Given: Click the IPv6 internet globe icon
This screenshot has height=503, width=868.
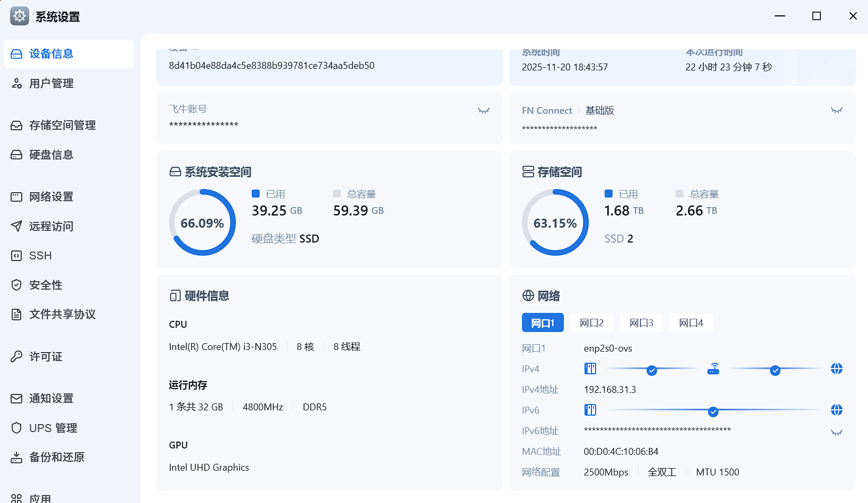Looking at the screenshot, I should coord(837,410).
